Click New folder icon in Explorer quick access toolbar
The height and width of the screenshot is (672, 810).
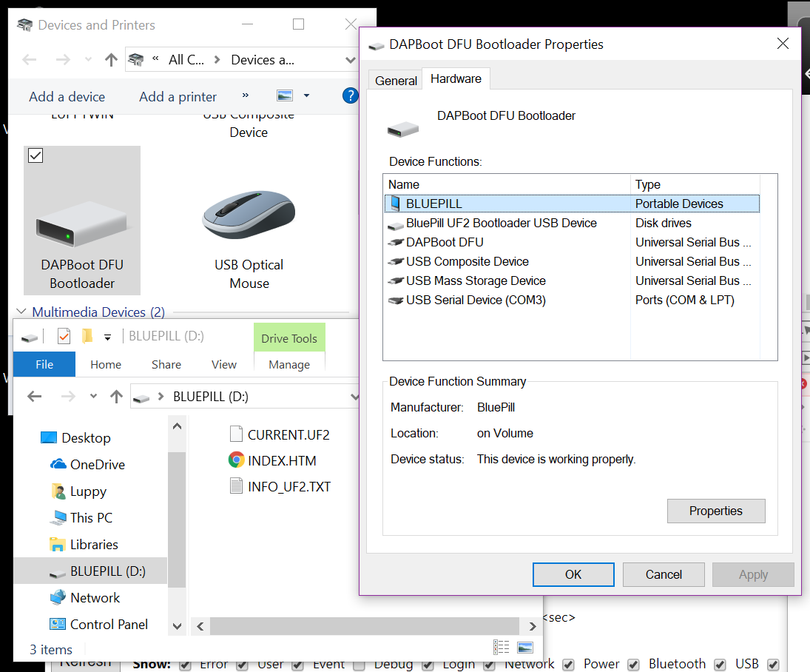click(87, 337)
